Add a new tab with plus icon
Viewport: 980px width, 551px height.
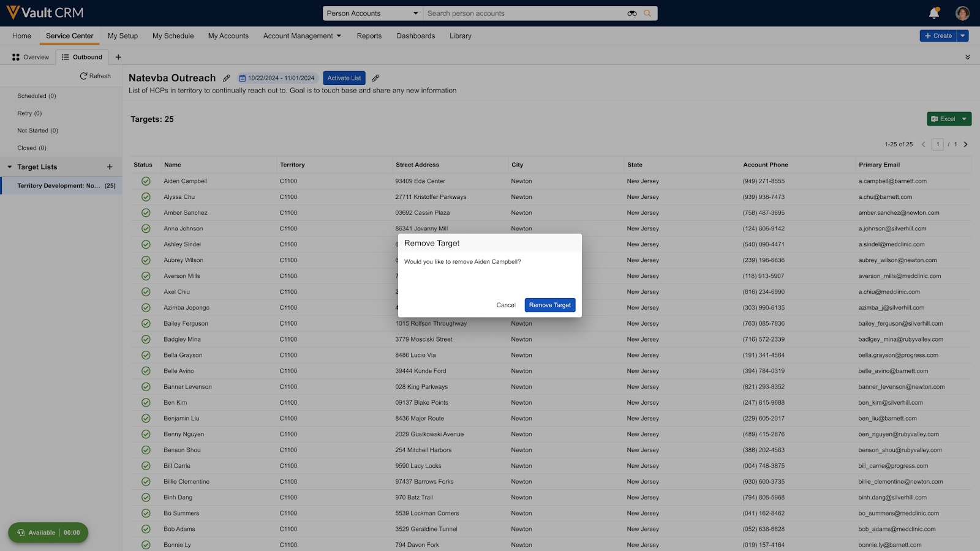point(118,57)
